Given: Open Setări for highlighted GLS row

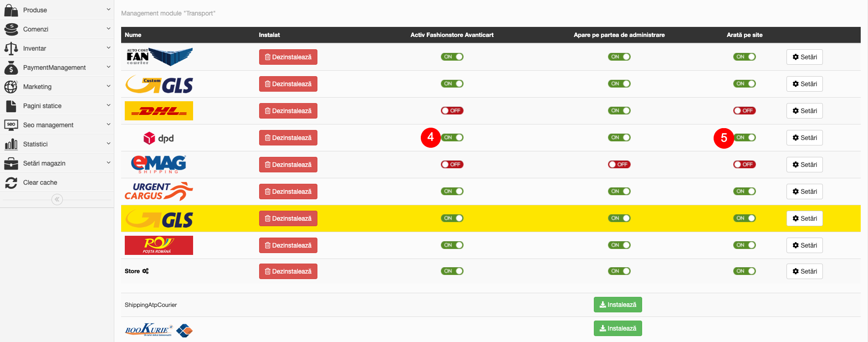Looking at the screenshot, I should pyautogui.click(x=804, y=218).
